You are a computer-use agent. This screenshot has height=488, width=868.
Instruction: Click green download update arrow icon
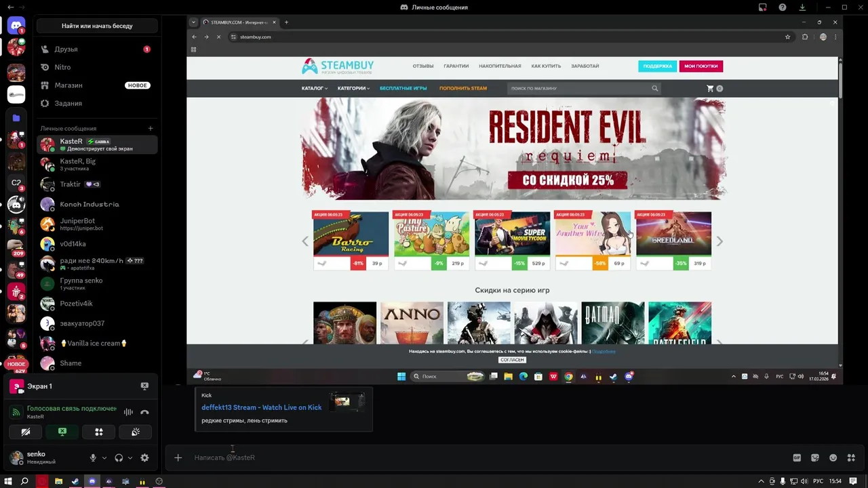click(x=803, y=7)
